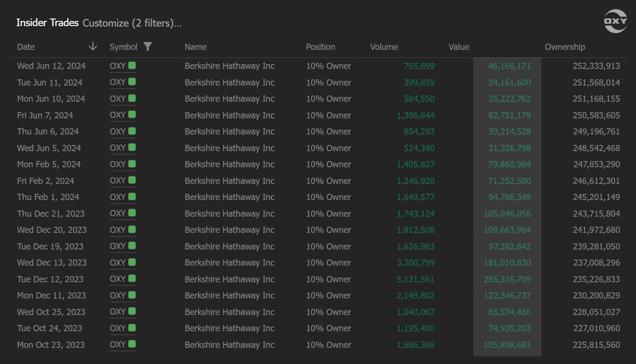
Task: Click the green square beside OXY for Oct 24, 2023
Action: tap(132, 327)
